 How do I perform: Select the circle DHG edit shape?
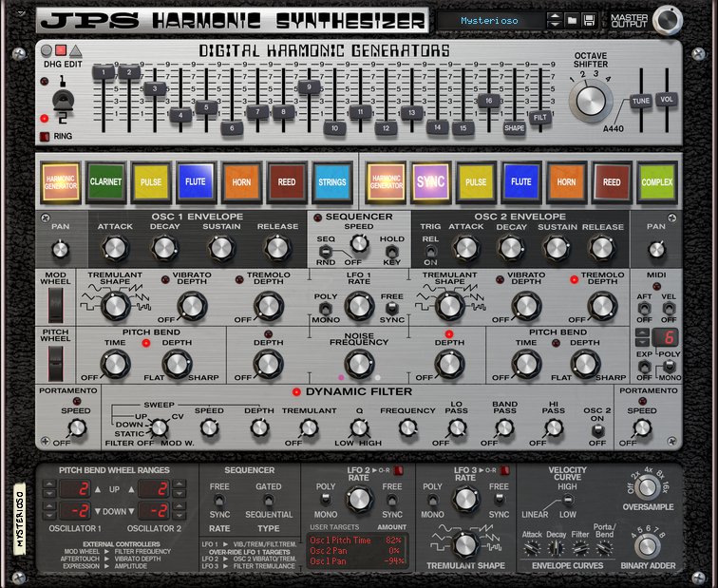[x=47, y=50]
